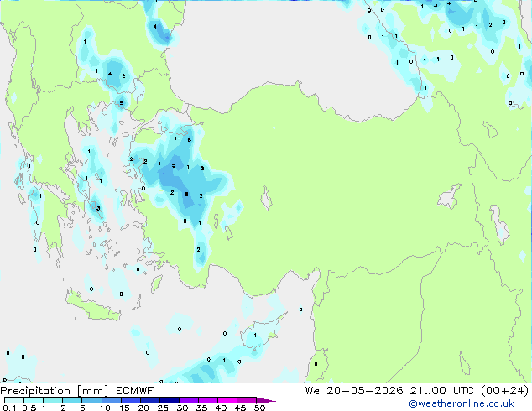This screenshot has height=411, width=532.
Task: Click the island of Cyprus on the map
Action: [x=261, y=334]
